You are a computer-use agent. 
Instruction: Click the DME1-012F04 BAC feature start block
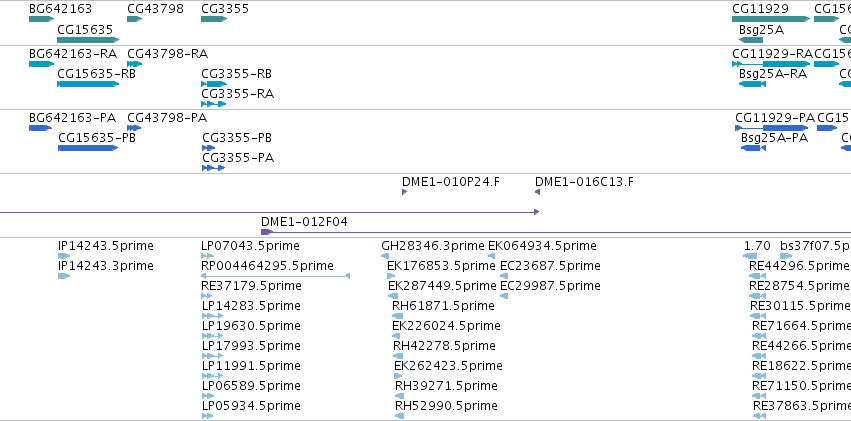[267, 232]
